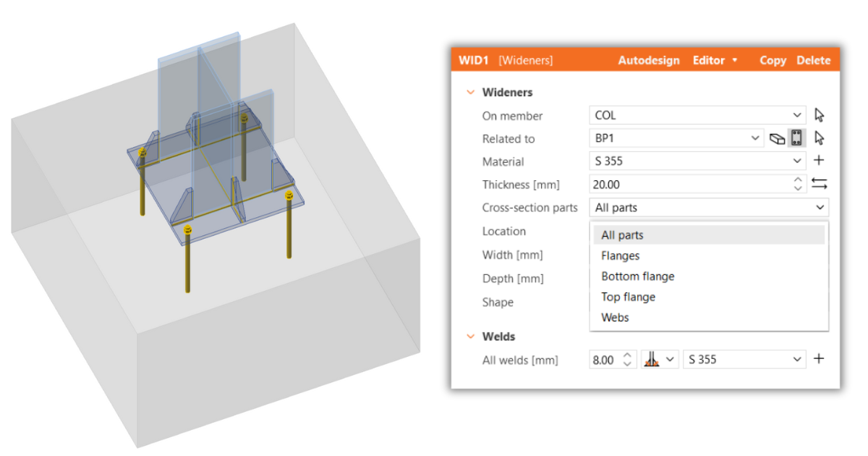
Task: Open the Material S 355 dropdown
Action: pyautogui.click(x=697, y=161)
